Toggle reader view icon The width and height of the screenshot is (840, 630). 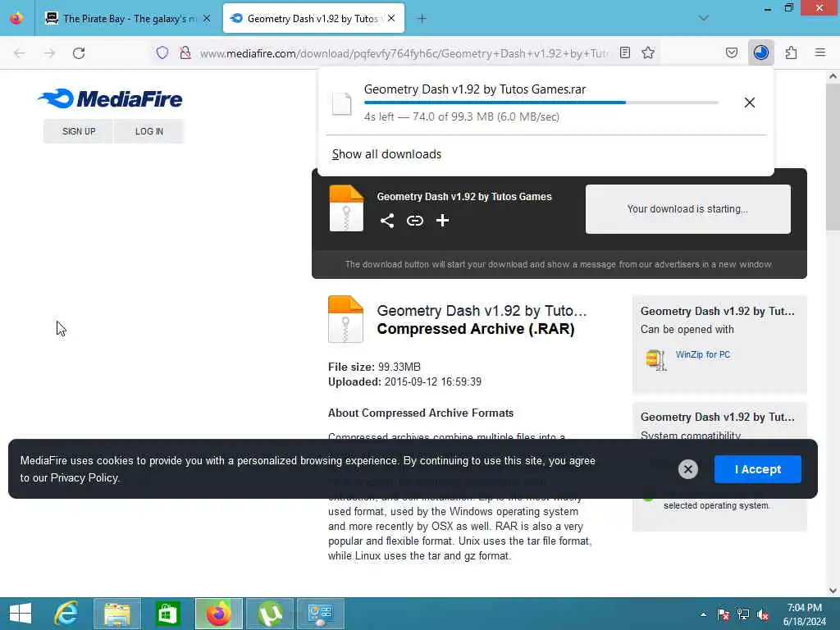(x=624, y=53)
